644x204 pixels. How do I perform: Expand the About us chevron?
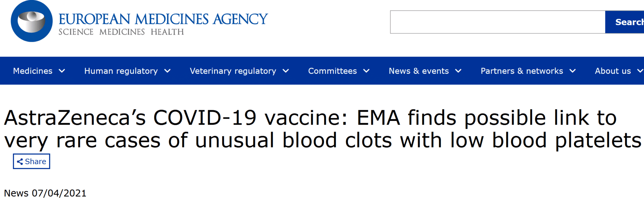640,71
